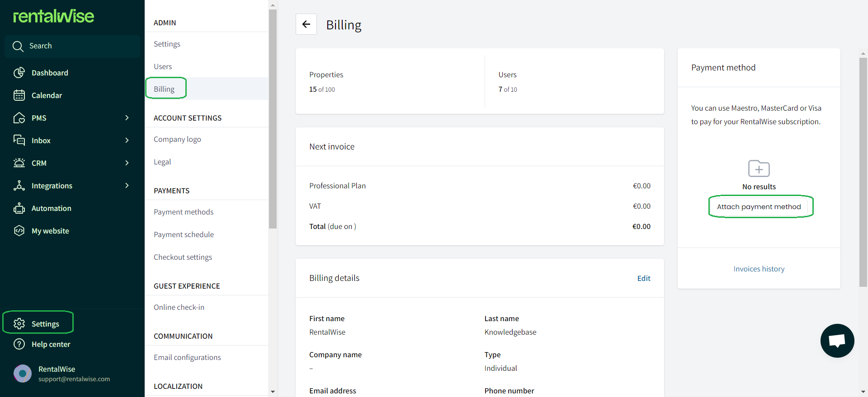
Task: Expand the Integrations submenu chevron
Action: coord(127,186)
